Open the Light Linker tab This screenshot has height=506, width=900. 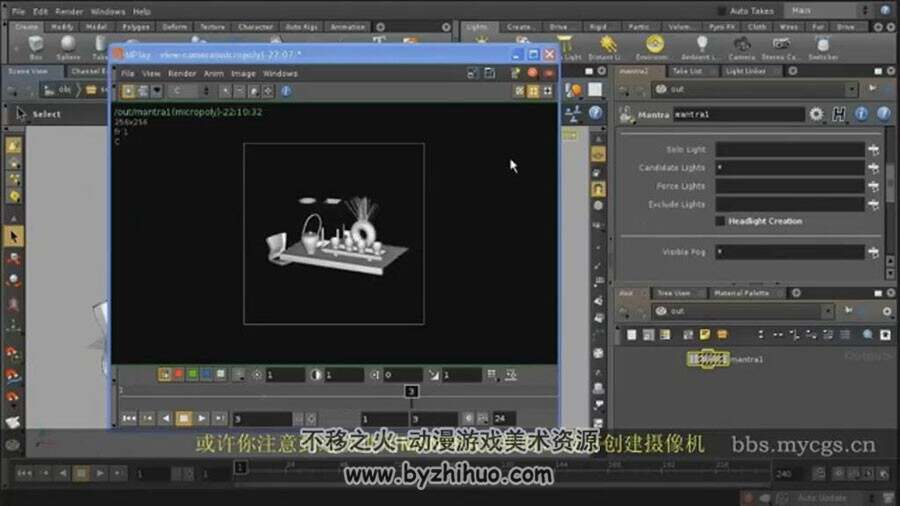click(x=745, y=71)
